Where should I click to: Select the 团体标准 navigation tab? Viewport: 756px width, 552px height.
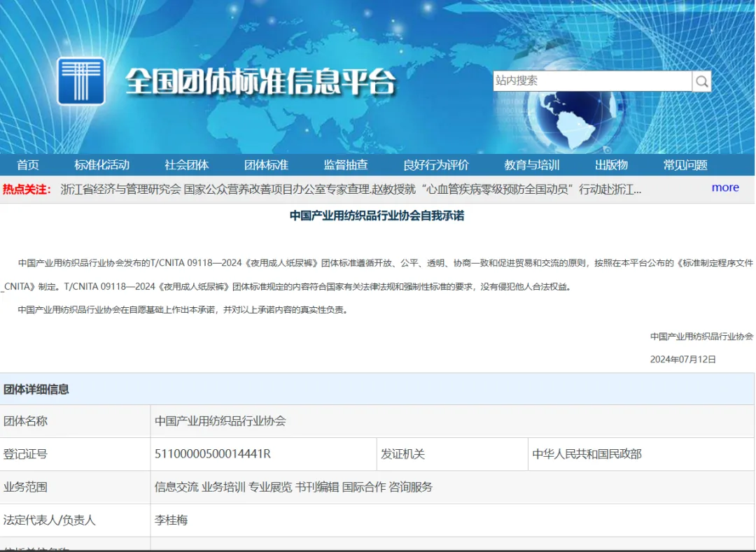point(266,165)
